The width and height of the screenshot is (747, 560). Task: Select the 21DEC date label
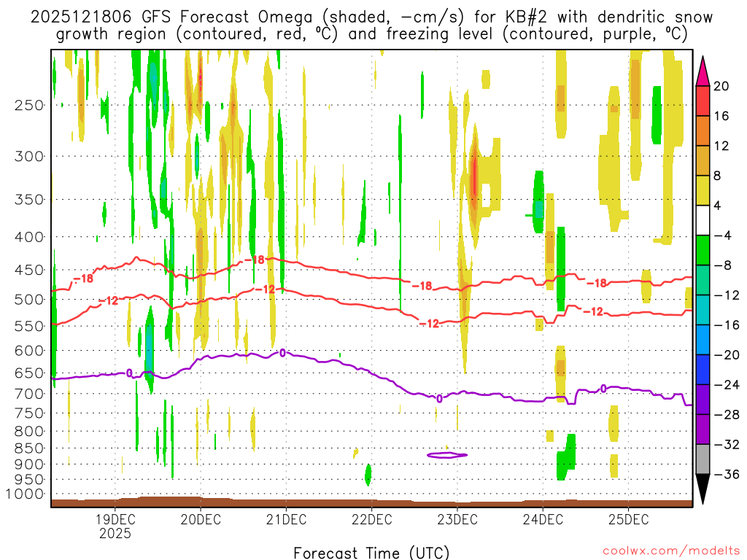point(286,519)
